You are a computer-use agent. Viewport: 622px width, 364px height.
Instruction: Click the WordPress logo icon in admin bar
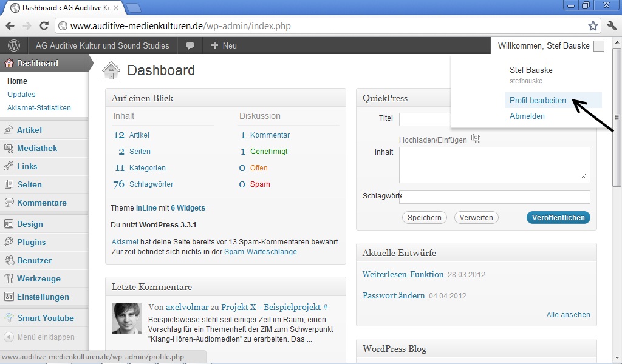point(14,45)
